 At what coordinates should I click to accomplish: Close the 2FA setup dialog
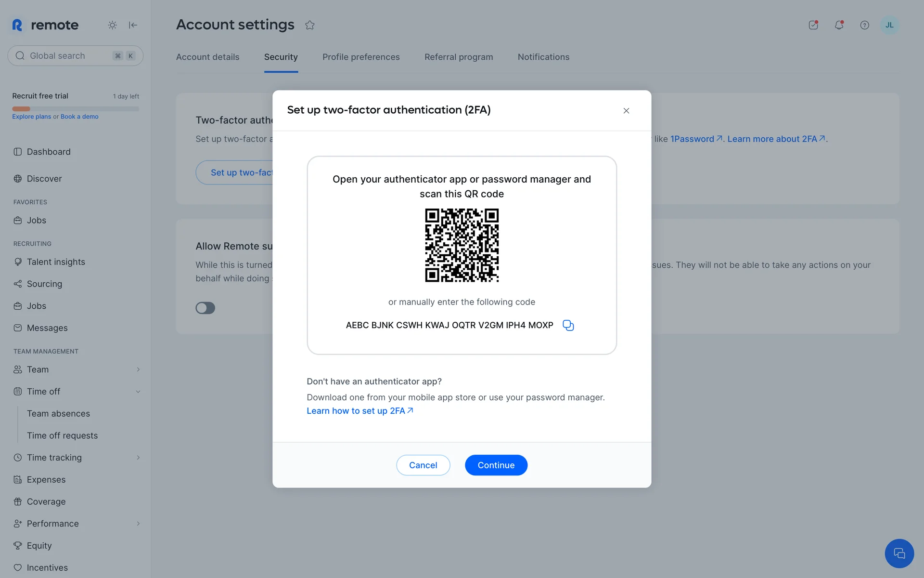(x=626, y=111)
